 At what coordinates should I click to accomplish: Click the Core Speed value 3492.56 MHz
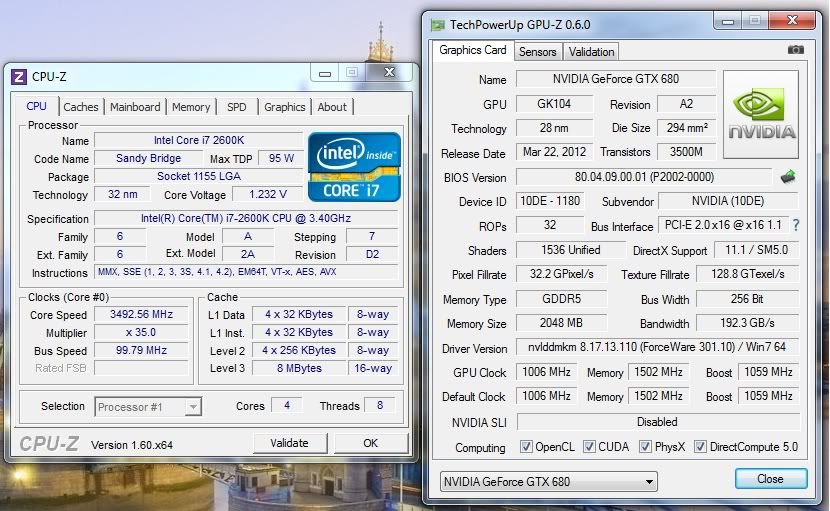(141, 315)
